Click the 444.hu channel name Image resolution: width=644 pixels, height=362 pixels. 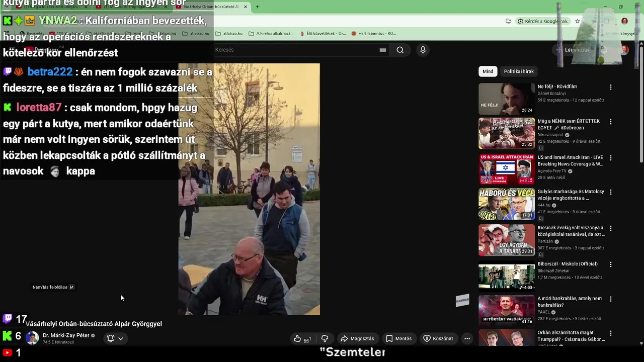coord(544,205)
